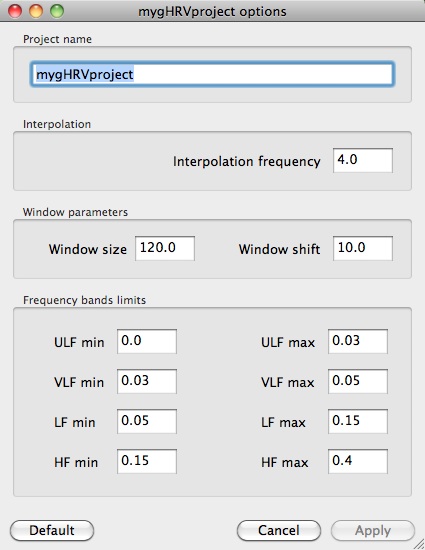
Task: Click the Apply button
Action: pos(373,530)
